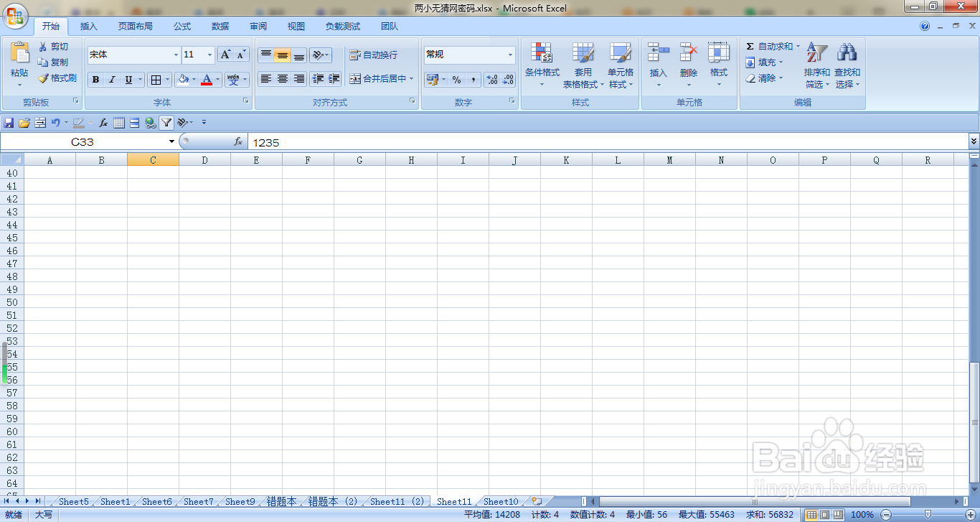Click Sort & Filter (排序和筛选) button
Screen dimensions: 980x522
pos(816,65)
